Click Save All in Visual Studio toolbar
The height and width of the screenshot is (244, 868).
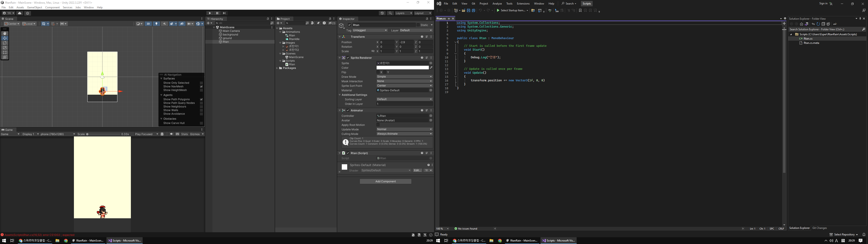coord(473,10)
